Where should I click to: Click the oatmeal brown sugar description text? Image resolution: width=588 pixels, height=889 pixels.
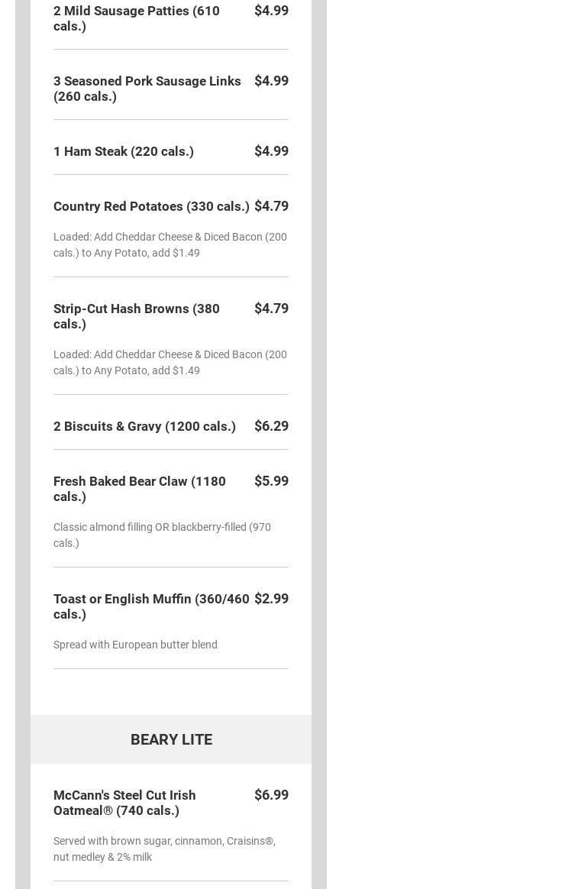tap(164, 849)
